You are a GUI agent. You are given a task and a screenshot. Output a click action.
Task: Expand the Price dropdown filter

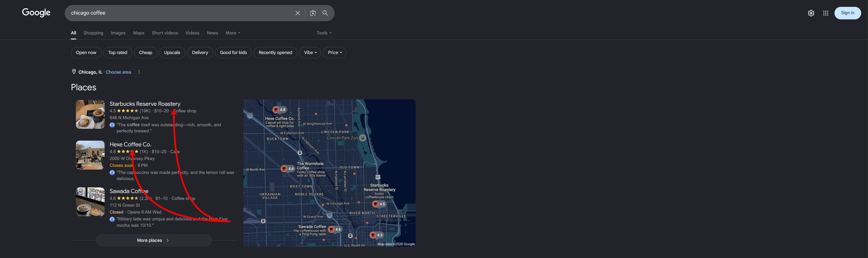pos(334,53)
